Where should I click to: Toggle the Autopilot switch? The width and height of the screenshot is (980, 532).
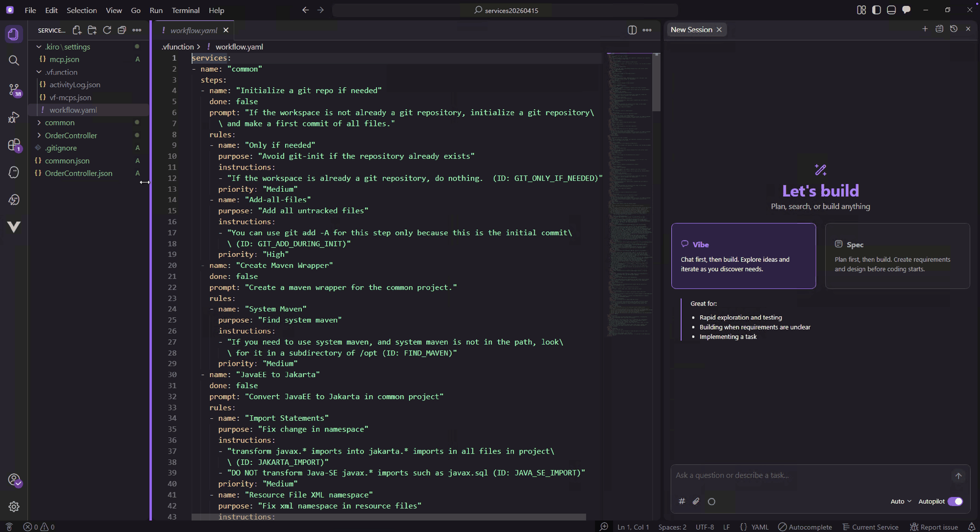pos(955,501)
